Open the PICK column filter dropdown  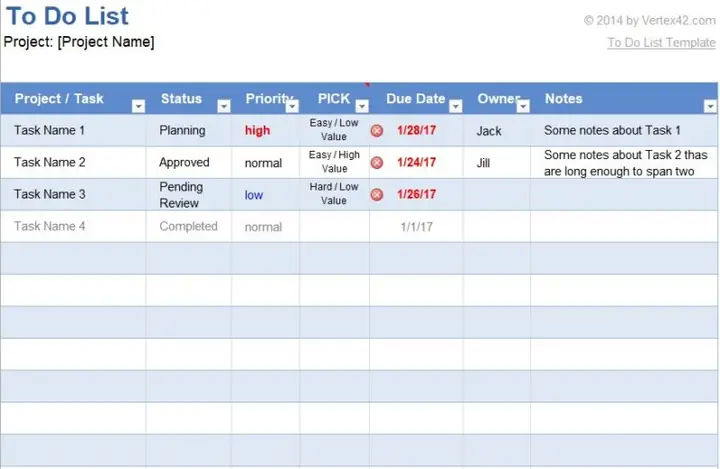coord(362,106)
